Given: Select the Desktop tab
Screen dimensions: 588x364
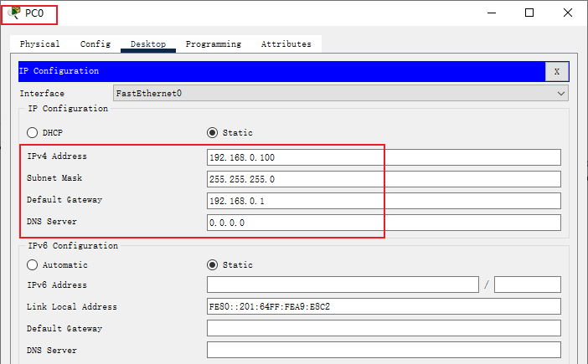Looking at the screenshot, I should point(148,44).
